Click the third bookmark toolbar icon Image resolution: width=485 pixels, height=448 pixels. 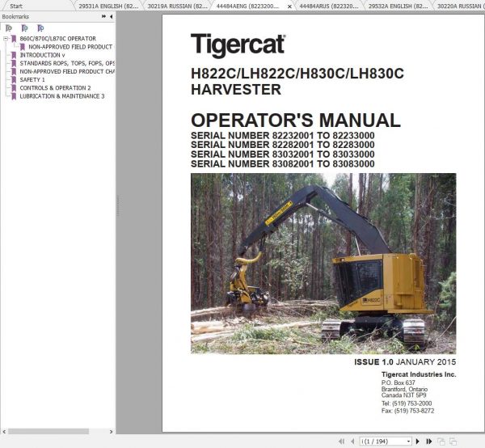40,28
